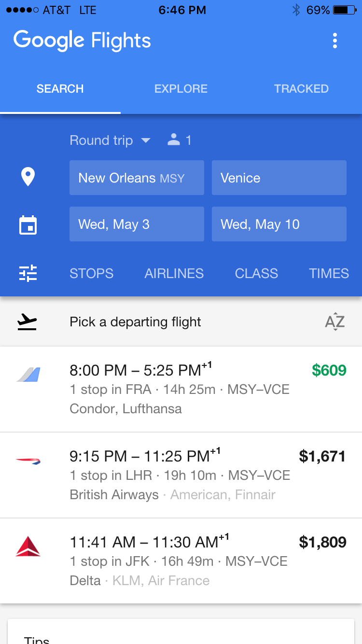This screenshot has height=644, width=362.
Task: Tap the departing airplane icon
Action: click(x=27, y=322)
